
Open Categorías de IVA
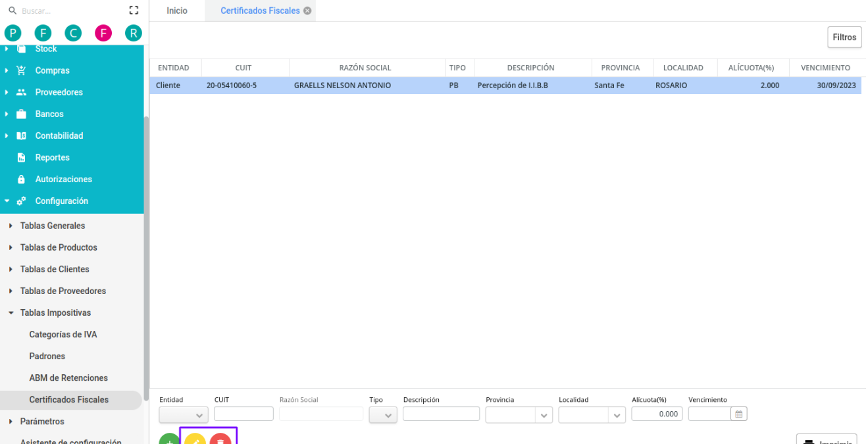63,334
